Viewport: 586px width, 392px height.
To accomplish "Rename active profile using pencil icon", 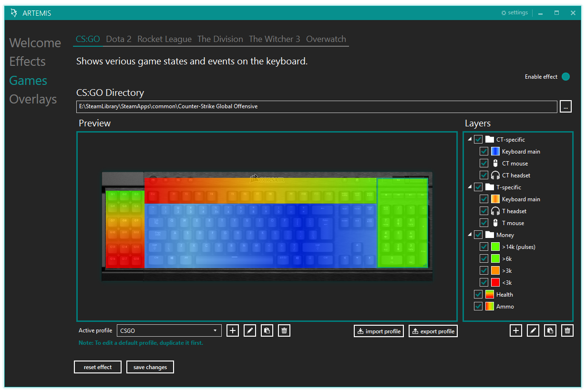I will pos(250,330).
